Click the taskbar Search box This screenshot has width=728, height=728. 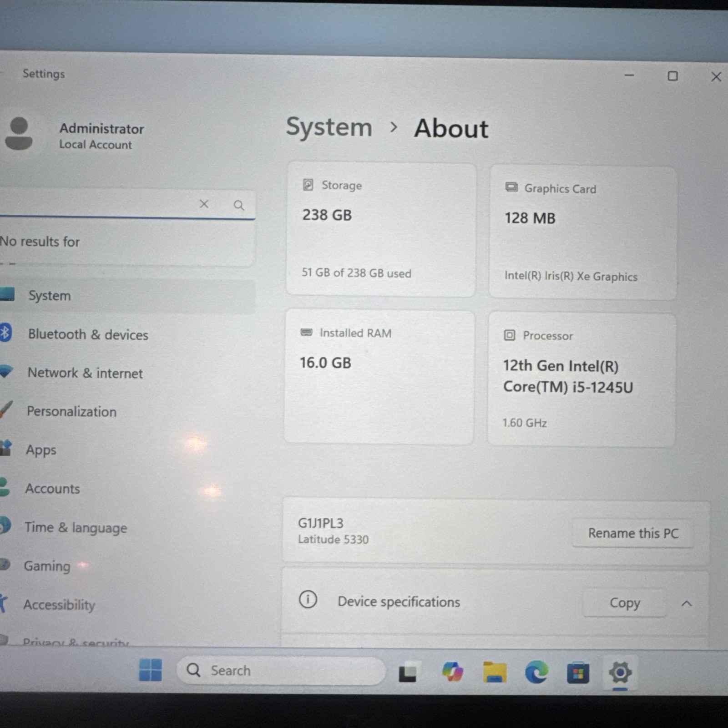pos(281,670)
